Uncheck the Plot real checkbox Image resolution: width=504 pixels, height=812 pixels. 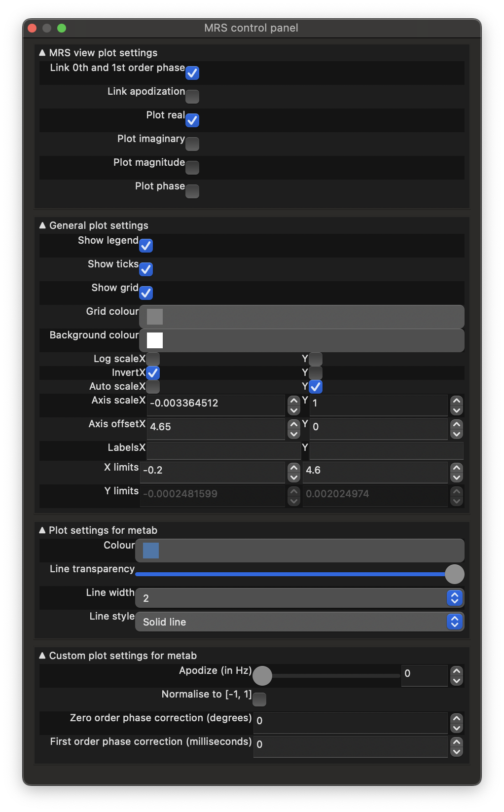(192, 120)
